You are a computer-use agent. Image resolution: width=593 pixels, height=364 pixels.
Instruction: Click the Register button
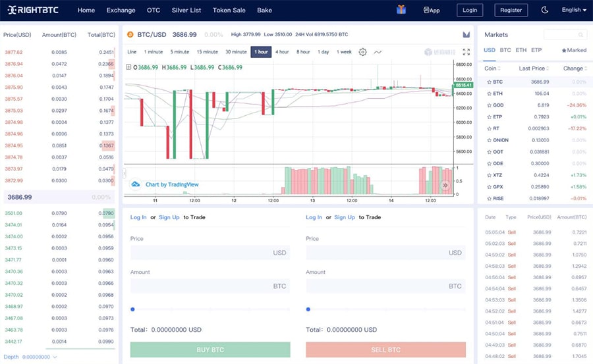(511, 10)
